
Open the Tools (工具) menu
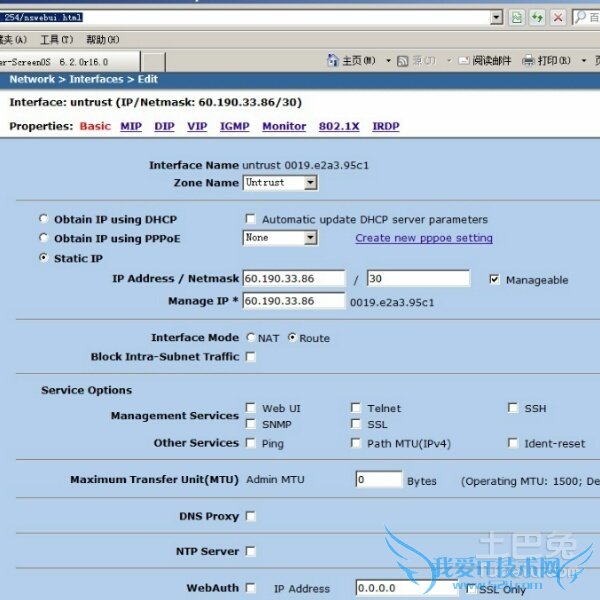57,39
